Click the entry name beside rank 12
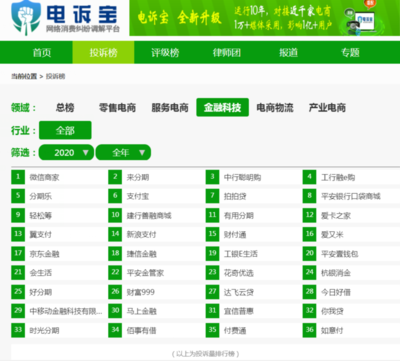The height and width of the screenshot is (361, 400). pyautogui.click(x=336, y=216)
